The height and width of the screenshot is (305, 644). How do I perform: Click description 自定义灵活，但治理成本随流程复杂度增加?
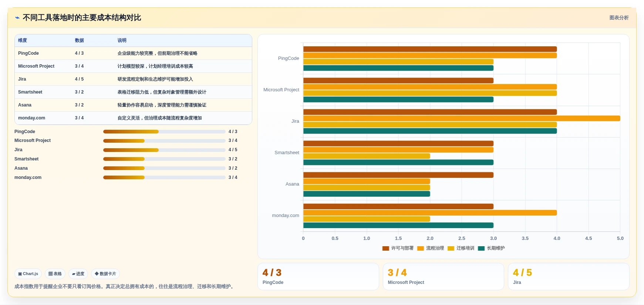tap(160, 118)
